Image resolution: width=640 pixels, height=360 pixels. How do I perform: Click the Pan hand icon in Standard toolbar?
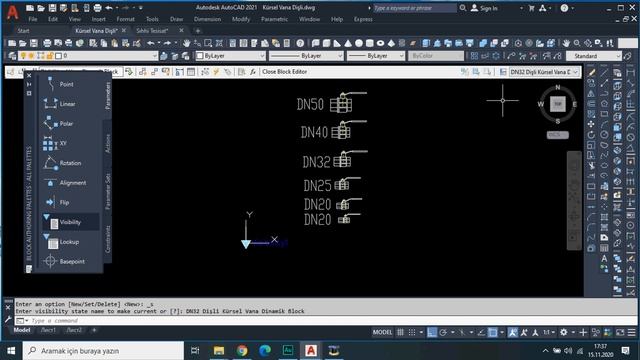(187, 43)
